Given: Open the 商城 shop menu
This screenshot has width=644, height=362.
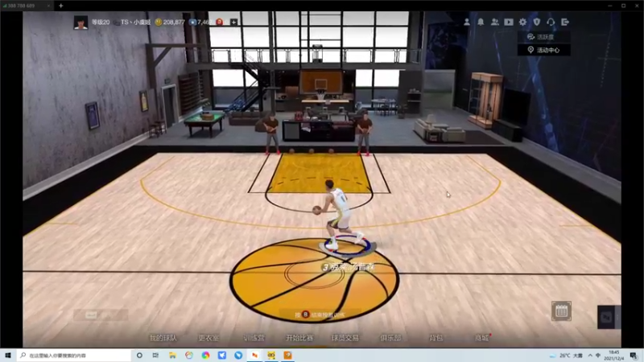Looking at the screenshot, I should (x=481, y=338).
